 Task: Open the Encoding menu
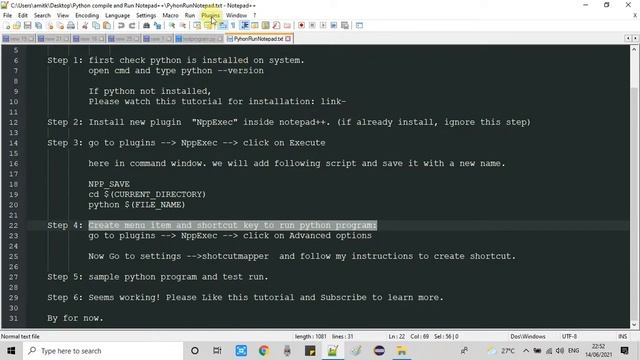(87, 15)
